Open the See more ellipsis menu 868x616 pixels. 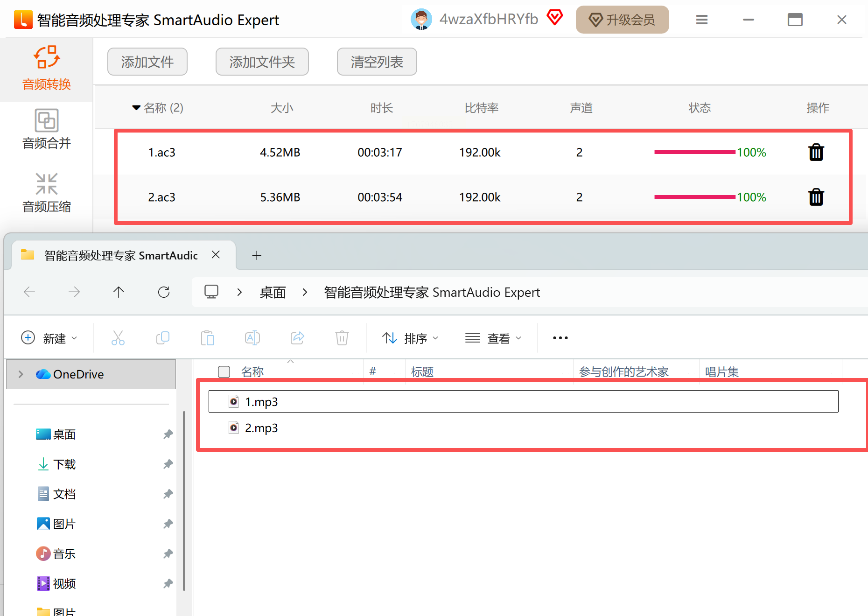tap(560, 338)
